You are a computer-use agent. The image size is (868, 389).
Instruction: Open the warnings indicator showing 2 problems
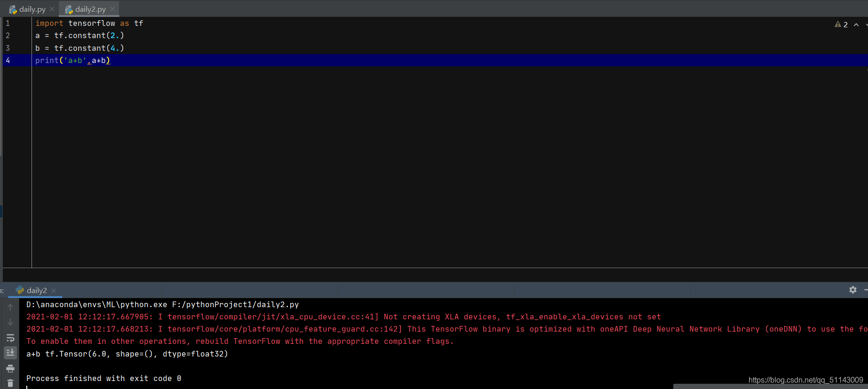point(841,24)
